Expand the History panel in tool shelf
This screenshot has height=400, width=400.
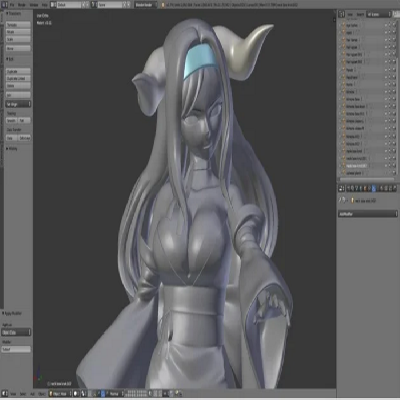[12, 149]
